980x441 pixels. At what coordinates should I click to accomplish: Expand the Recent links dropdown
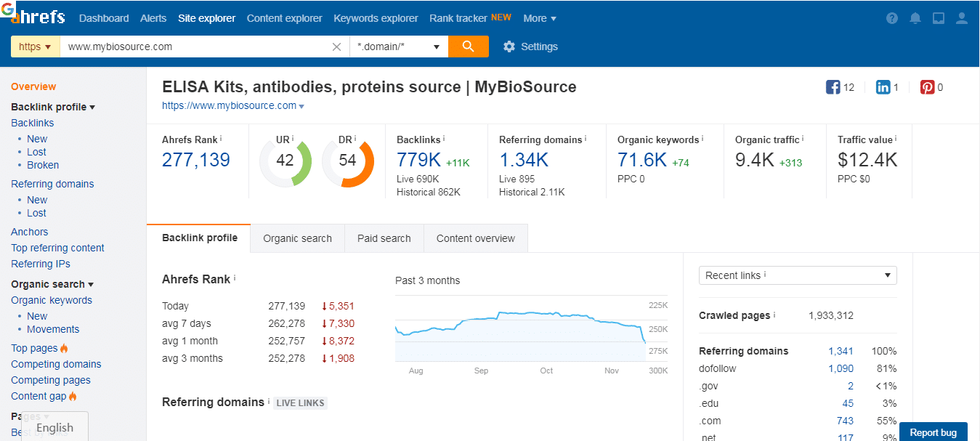point(797,275)
